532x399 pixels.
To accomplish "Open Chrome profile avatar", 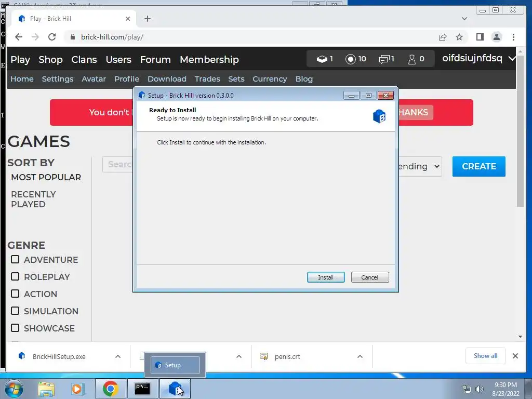I will coord(496,37).
